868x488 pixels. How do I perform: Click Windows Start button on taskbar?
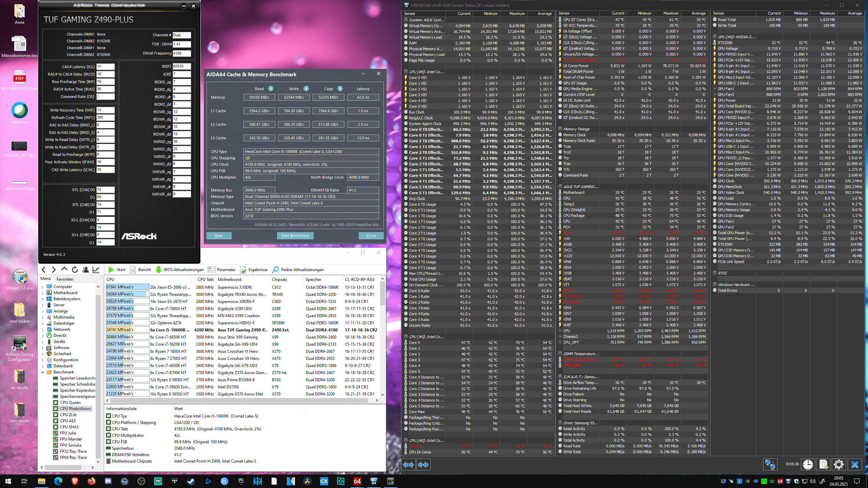[8, 481]
